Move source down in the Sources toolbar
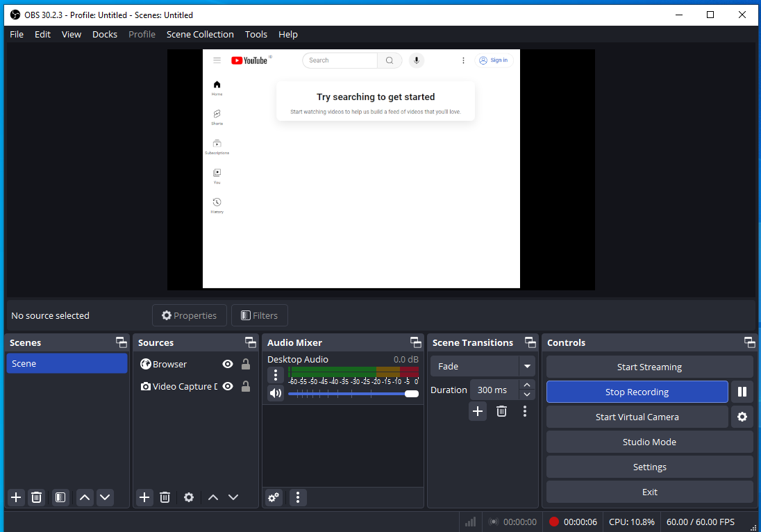This screenshot has height=532, width=761. pyautogui.click(x=233, y=497)
